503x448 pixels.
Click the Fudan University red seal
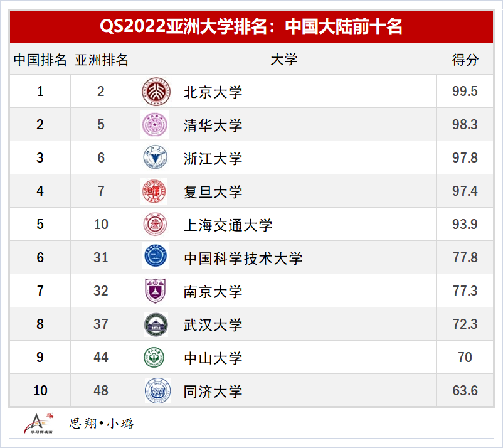[154, 191]
